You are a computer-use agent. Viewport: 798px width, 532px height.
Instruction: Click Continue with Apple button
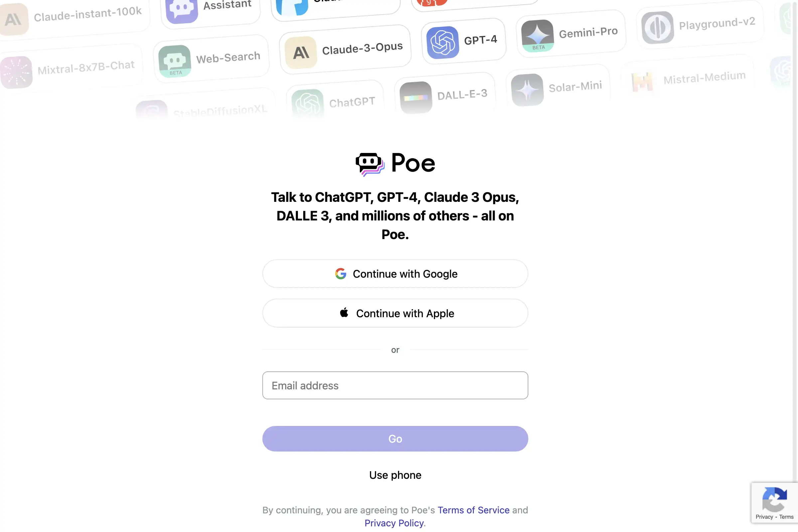point(395,313)
